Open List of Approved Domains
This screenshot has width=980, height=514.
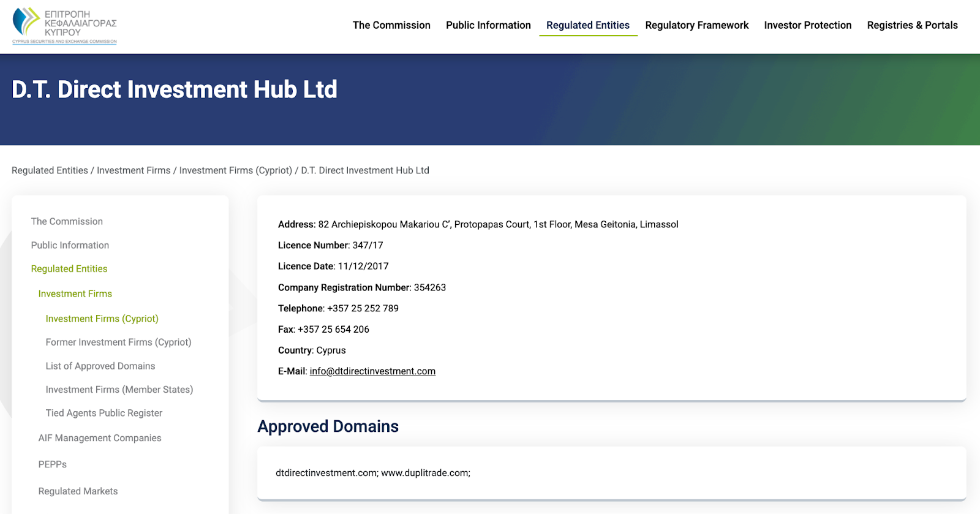coord(100,366)
